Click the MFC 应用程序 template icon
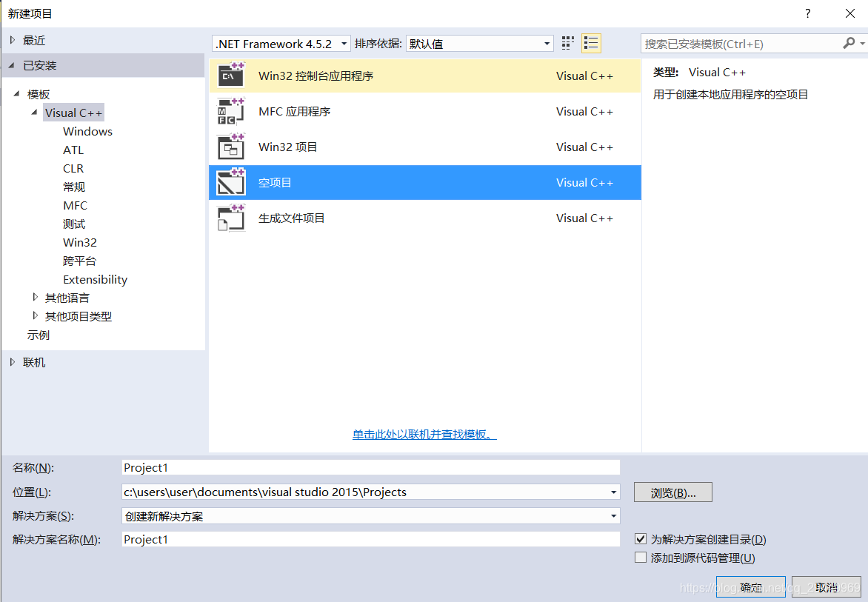 [x=231, y=111]
